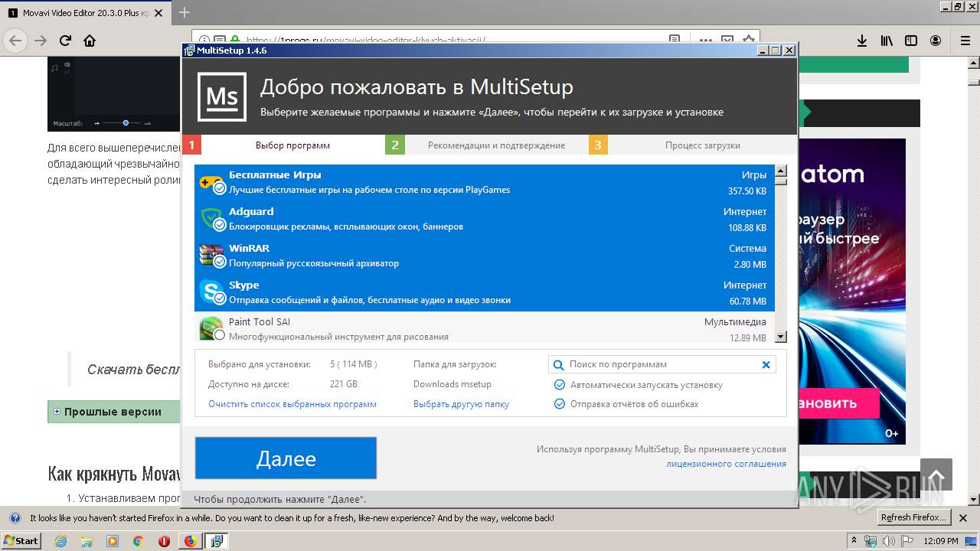Select the Бесплатные Игры program title
Image resolution: width=980 pixels, height=551 pixels.
275,174
